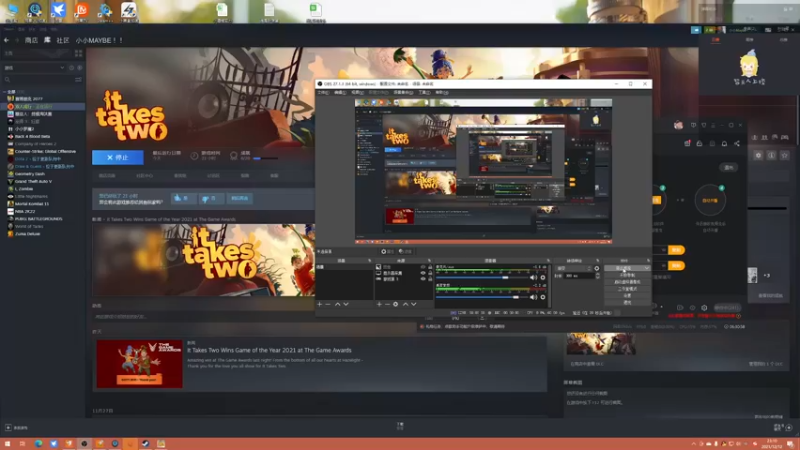
Task: Adjust second channel volume slider in OBS mixer
Action: pyautogui.click(x=481, y=297)
